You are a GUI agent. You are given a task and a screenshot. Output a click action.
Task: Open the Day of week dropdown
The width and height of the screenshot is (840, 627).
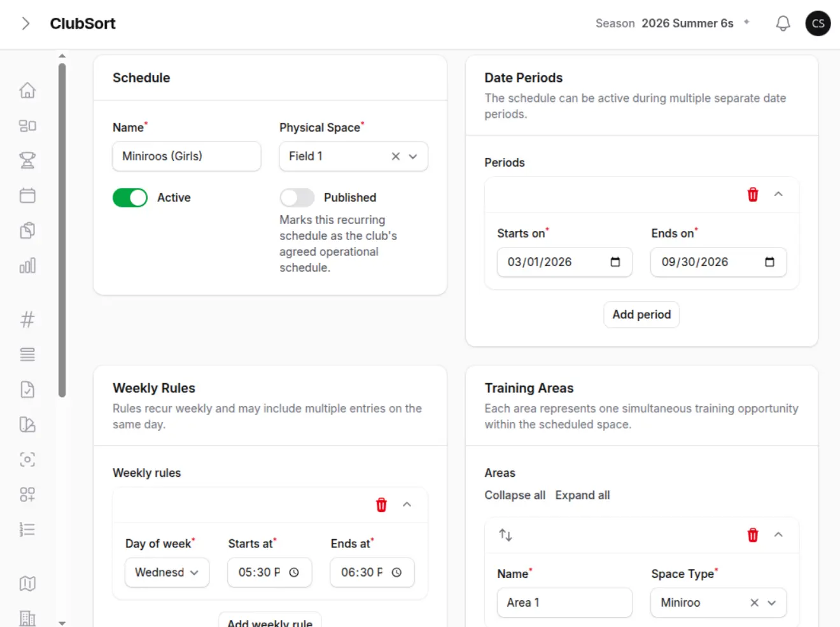click(167, 572)
